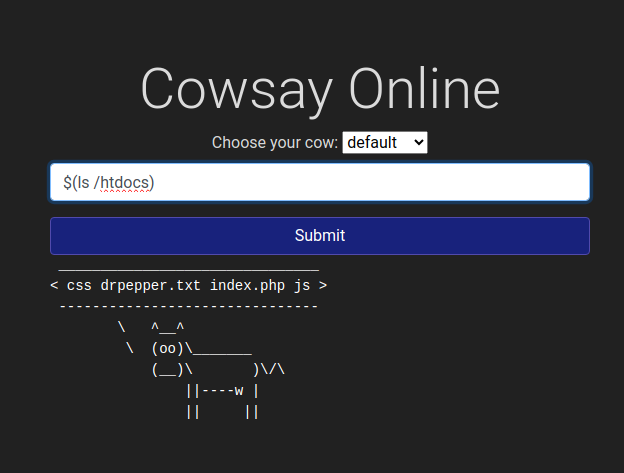This screenshot has width=624, height=473.
Task: Click the cow's "^__^" horns
Action: pyautogui.click(x=168, y=327)
